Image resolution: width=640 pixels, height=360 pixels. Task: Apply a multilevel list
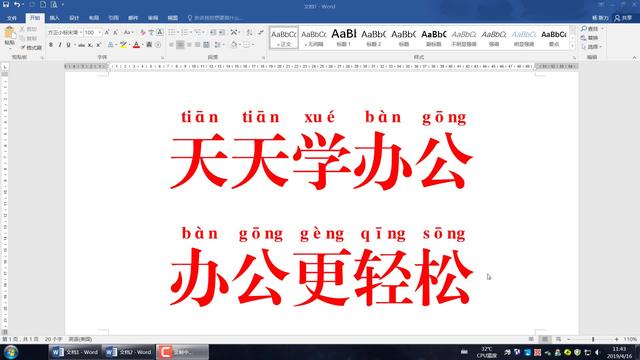198,32
